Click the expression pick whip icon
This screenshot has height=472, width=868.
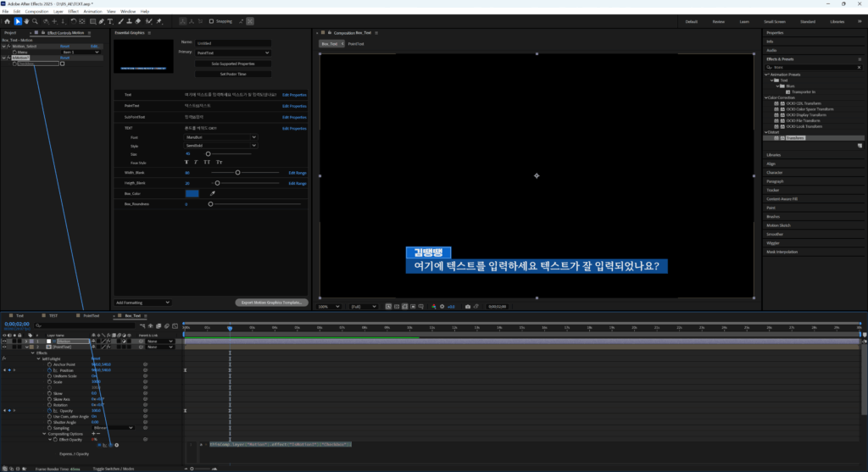click(x=110, y=445)
